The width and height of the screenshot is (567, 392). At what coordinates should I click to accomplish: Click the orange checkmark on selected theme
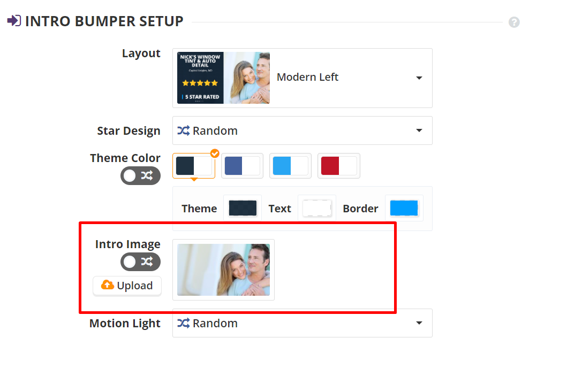(x=215, y=153)
